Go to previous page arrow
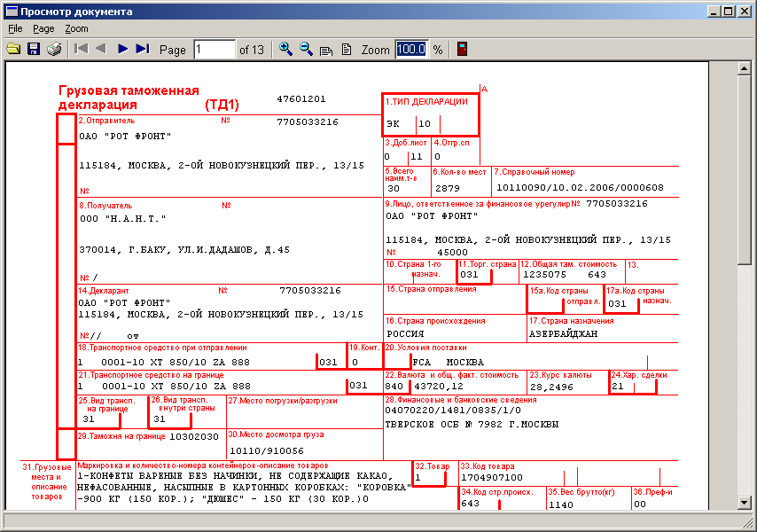 (101, 49)
